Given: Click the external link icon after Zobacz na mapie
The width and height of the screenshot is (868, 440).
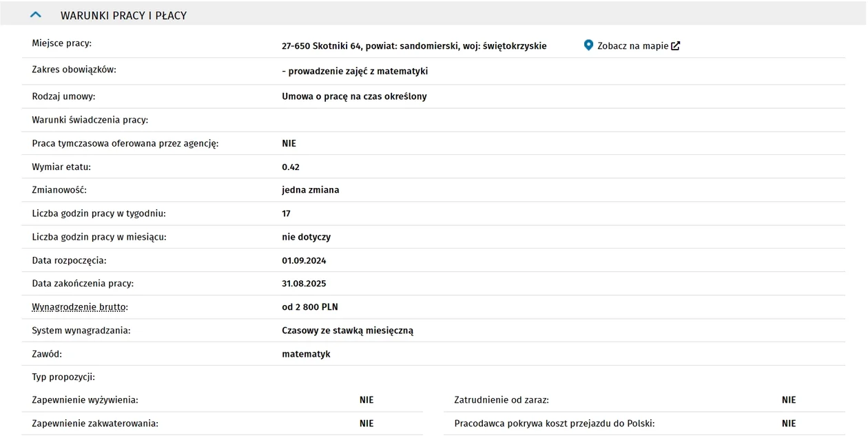Looking at the screenshot, I should coord(676,46).
